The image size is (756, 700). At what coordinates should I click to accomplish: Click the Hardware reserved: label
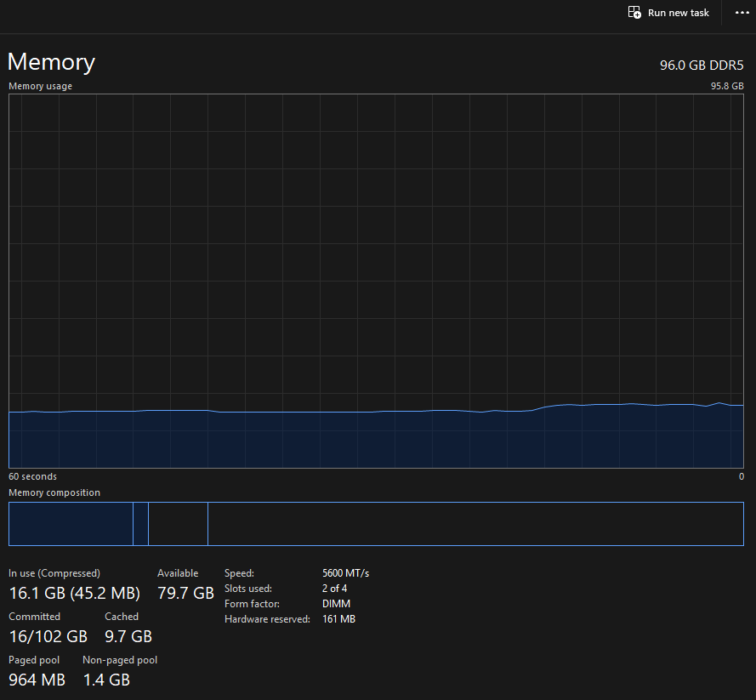click(267, 619)
